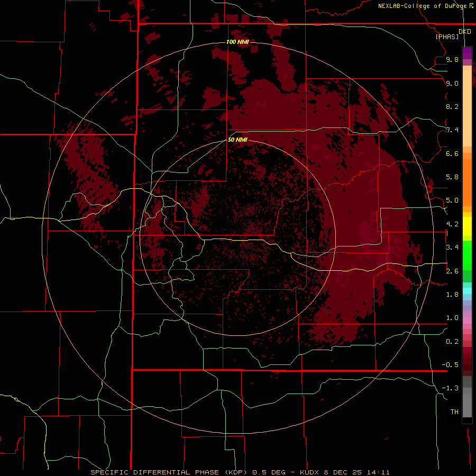The image size is (476, 476).
Task: Click the -1.3 legend value
Action: click(x=450, y=388)
